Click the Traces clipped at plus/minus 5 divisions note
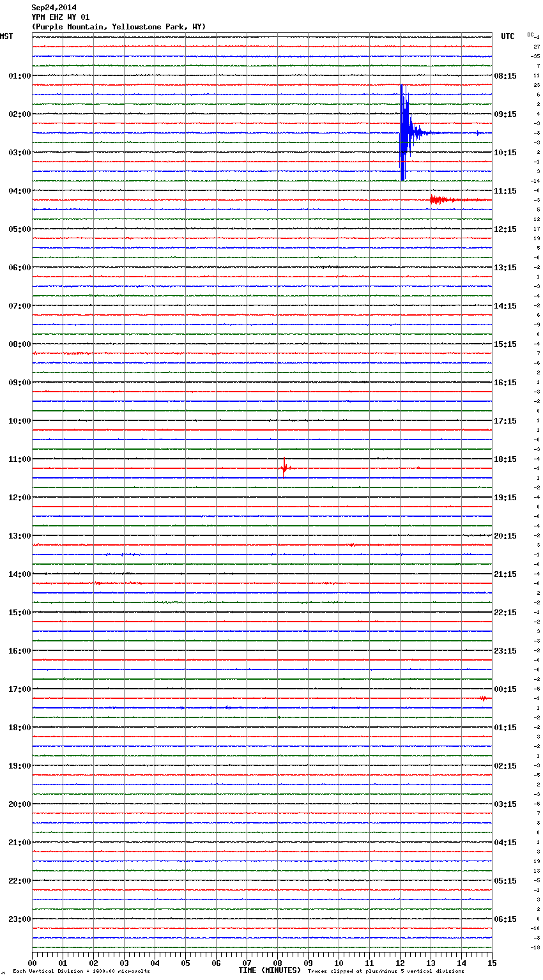This screenshot has width=543, height=980. point(386,972)
